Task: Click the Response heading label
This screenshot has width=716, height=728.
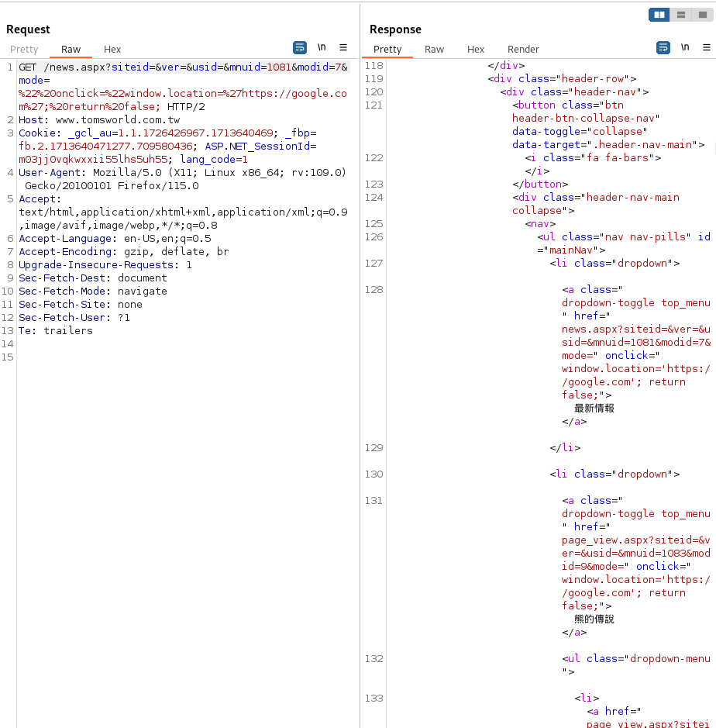Action: (395, 29)
